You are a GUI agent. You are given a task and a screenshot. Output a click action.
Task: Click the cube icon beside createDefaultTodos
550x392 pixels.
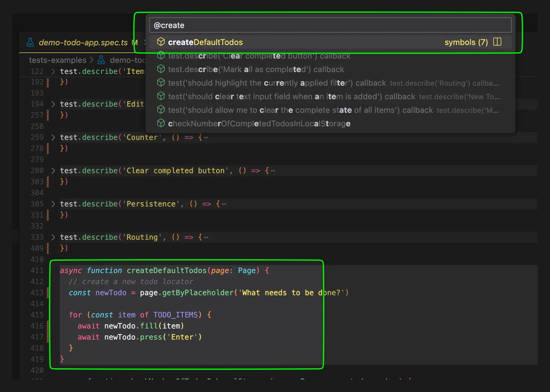[x=161, y=42]
